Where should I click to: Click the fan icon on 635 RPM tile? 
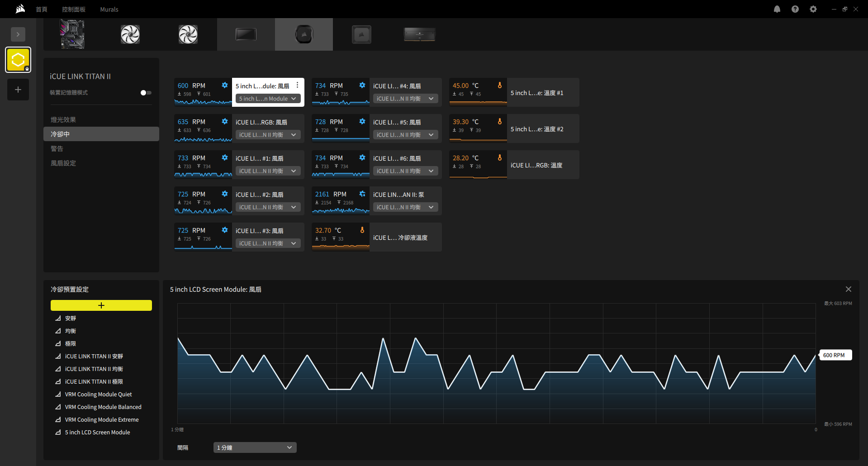coord(225,121)
